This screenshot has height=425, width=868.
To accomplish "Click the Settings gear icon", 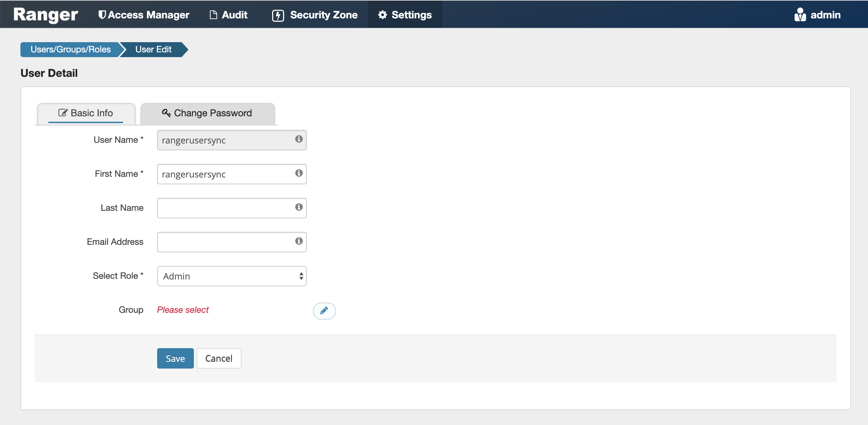I will pyautogui.click(x=382, y=15).
